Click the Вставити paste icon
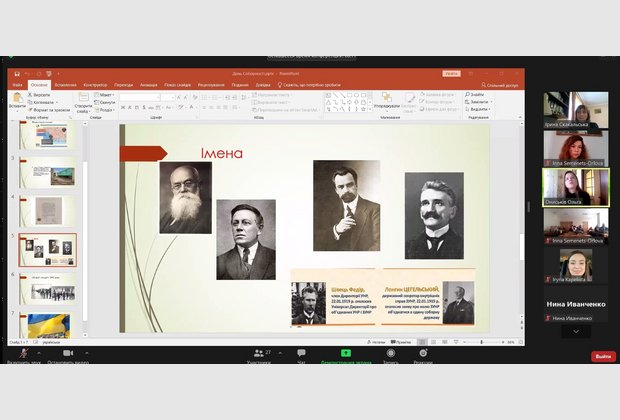 point(16,97)
